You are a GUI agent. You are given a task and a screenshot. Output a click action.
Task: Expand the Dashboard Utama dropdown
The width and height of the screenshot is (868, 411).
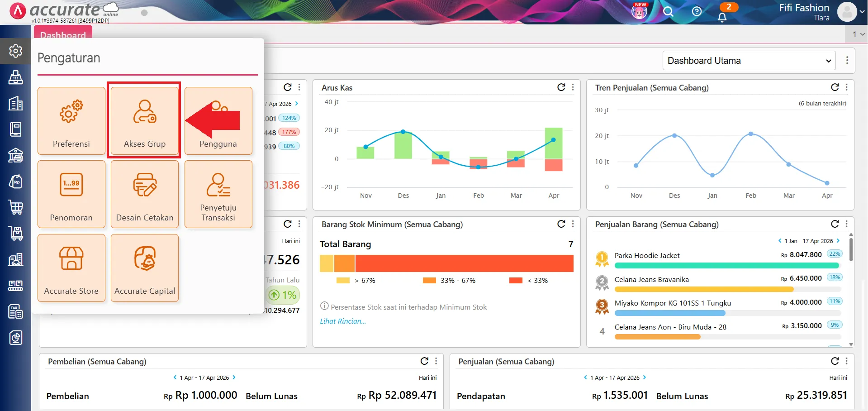(749, 61)
